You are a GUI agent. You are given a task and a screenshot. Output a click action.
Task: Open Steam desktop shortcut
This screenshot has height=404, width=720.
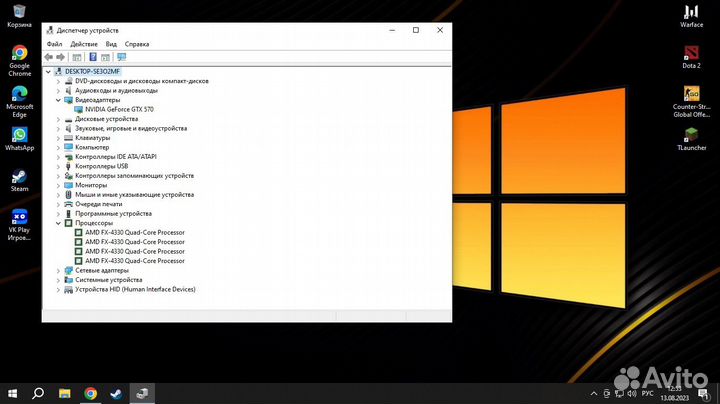pyautogui.click(x=19, y=180)
